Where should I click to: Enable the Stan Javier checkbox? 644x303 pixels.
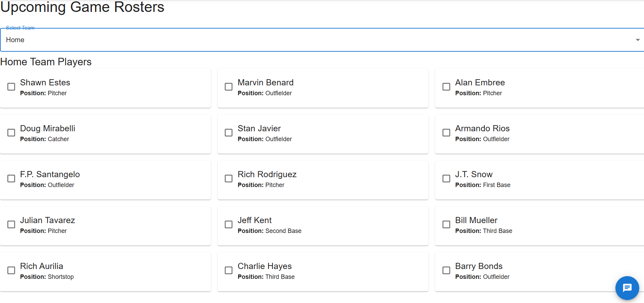point(229,133)
